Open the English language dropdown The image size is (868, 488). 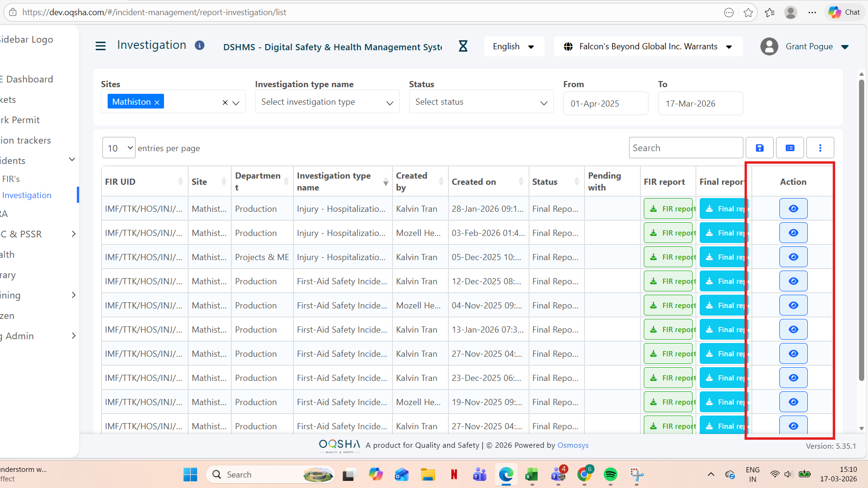click(x=514, y=46)
